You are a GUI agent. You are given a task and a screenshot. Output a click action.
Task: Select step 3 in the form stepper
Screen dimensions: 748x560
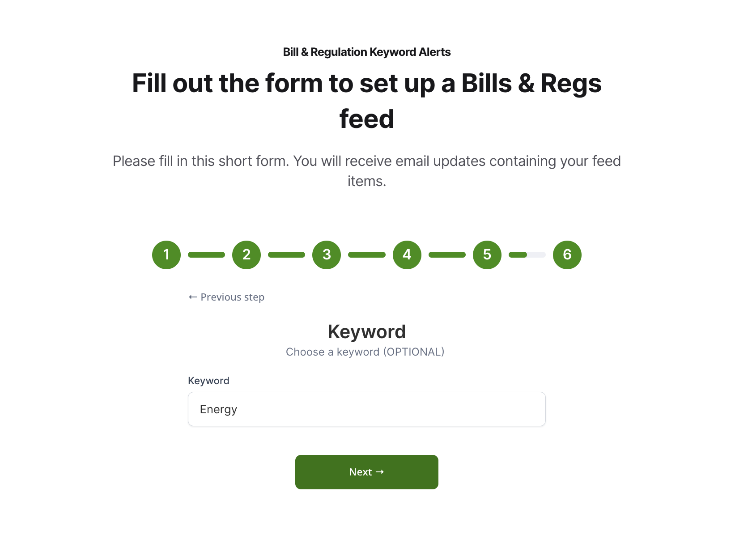click(327, 255)
